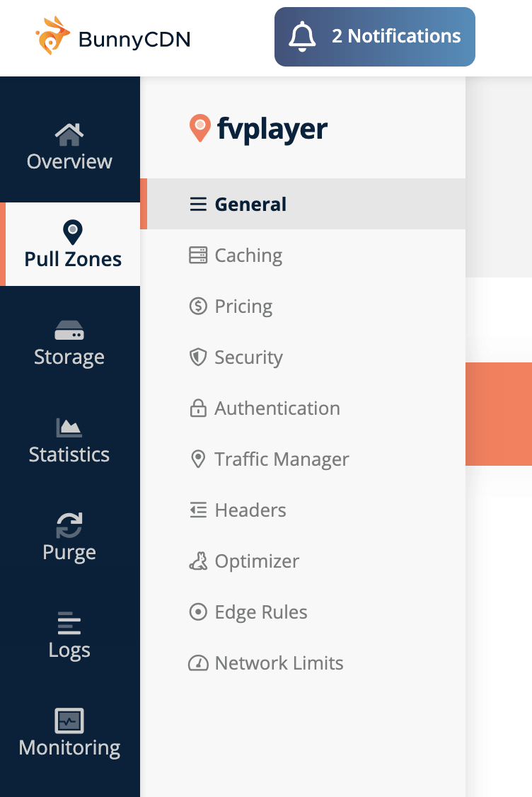Click the Optimizer rabbit icon
Image resolution: width=532 pixels, height=797 pixels.
coord(198,561)
